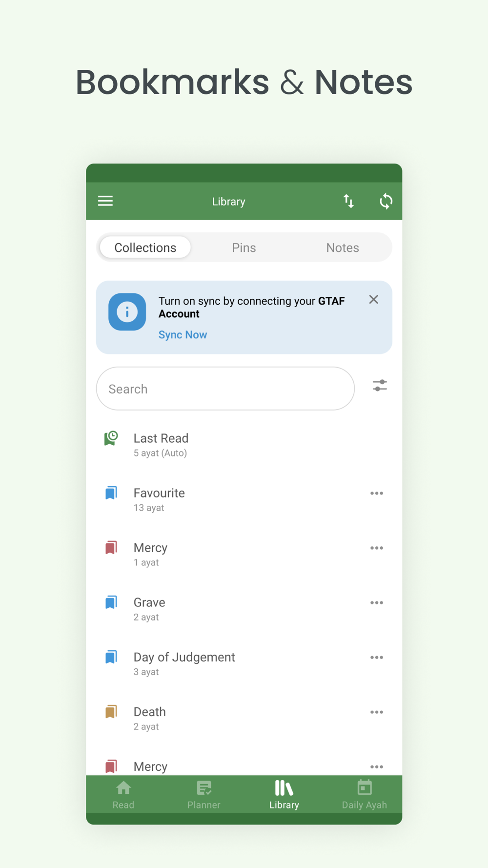Open the Favourite collection
Viewport: 488px width, 868px height.
(244, 499)
